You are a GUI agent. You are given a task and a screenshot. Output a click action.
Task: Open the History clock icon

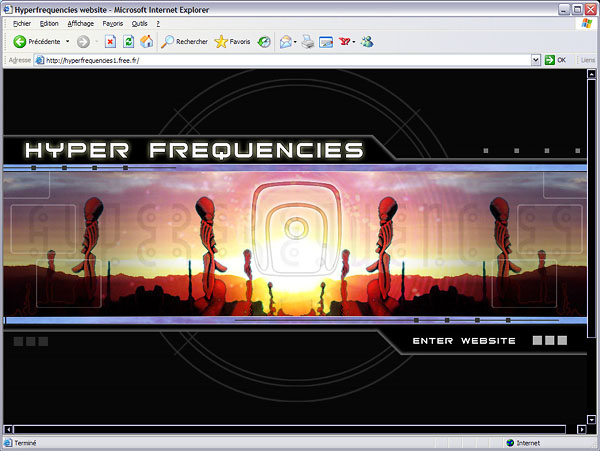coord(264,41)
